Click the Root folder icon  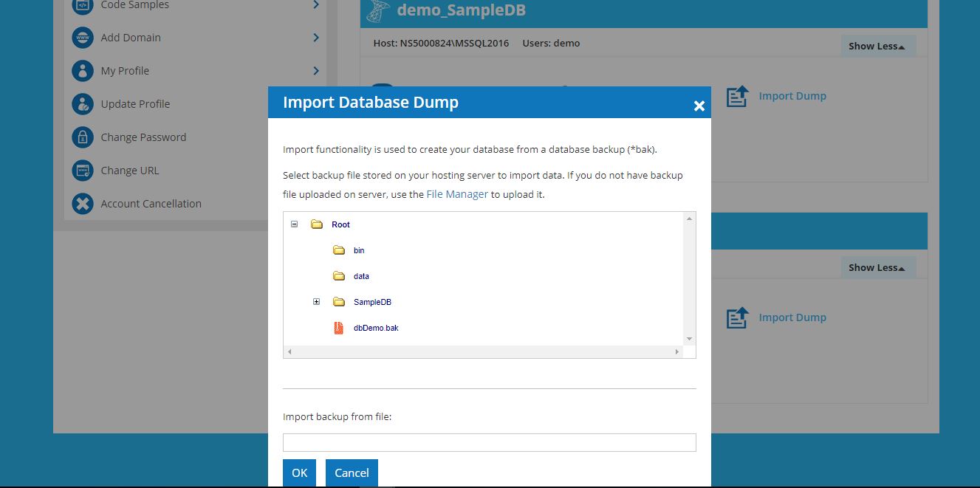317,224
